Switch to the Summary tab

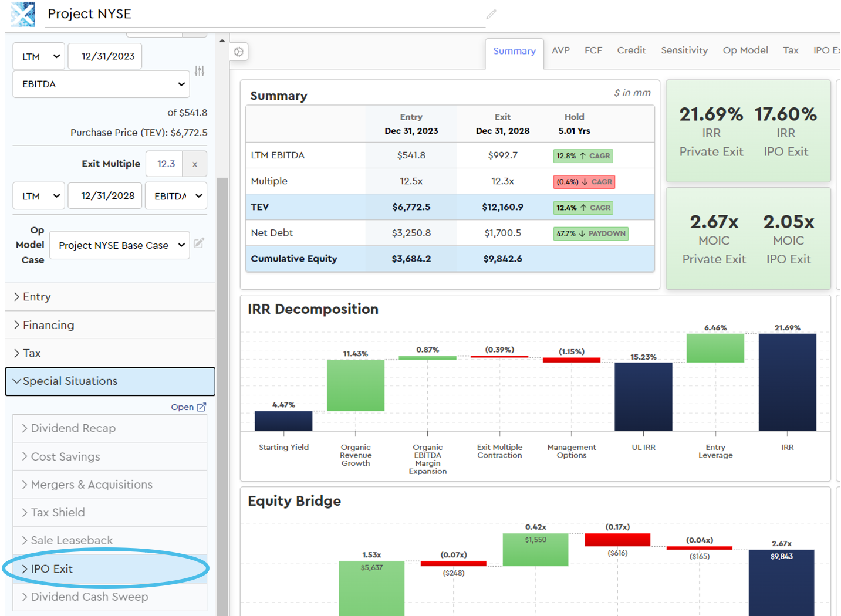coord(514,51)
